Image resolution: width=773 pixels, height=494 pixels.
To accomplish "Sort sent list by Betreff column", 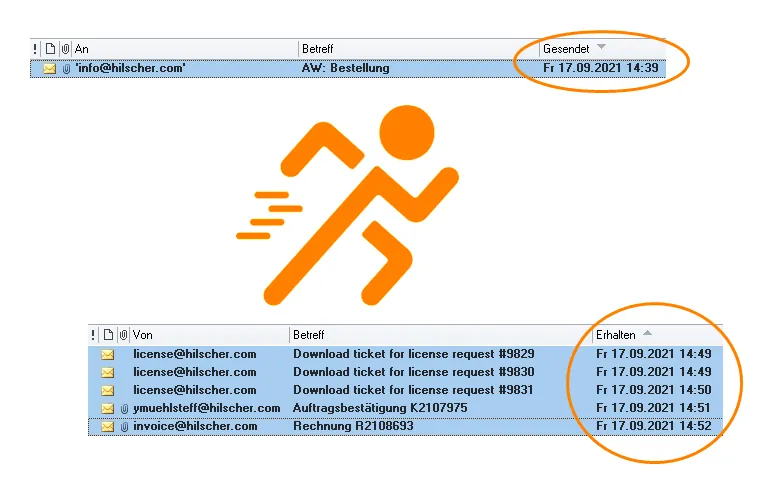I will [x=317, y=49].
